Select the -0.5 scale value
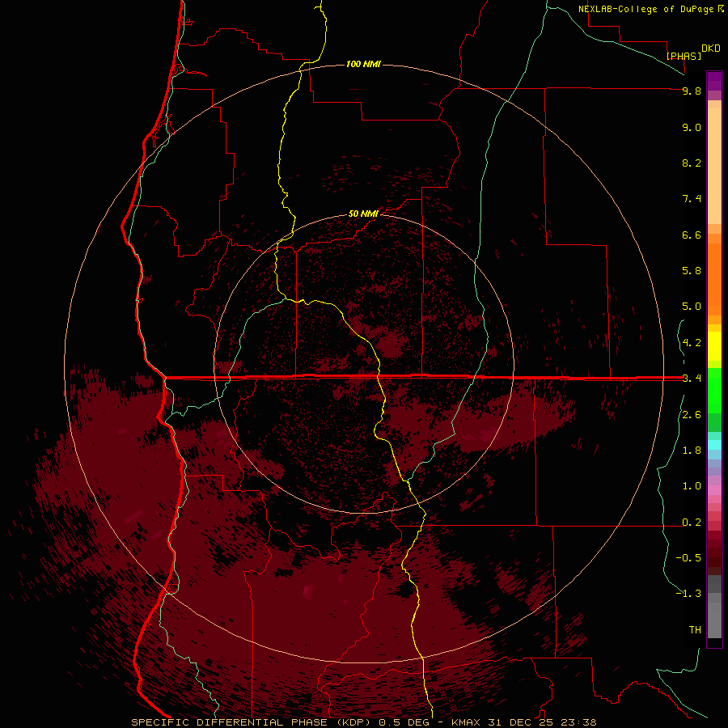Viewport: 728px width, 728px height. pos(688,558)
